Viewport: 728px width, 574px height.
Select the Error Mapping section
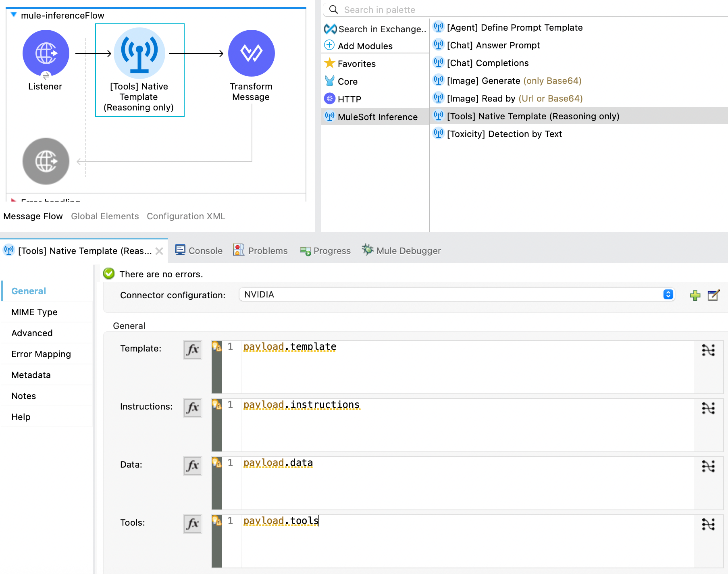point(47,354)
